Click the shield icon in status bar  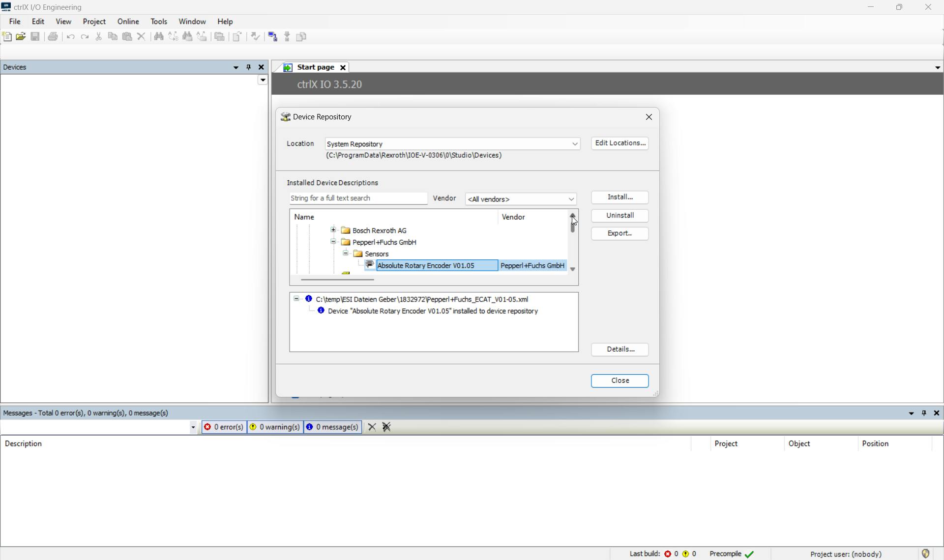[925, 554]
